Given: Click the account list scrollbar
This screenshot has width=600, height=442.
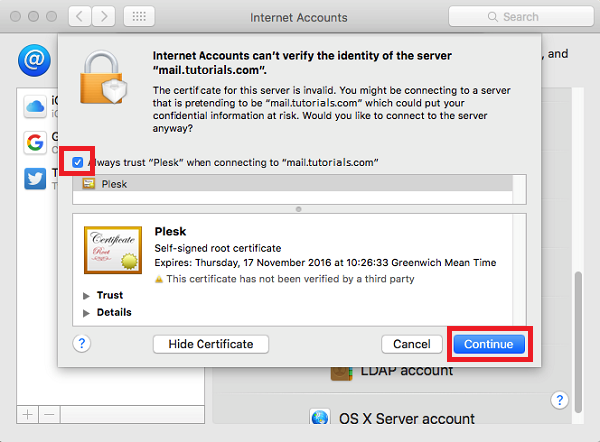Looking at the screenshot, I should pos(578,342).
